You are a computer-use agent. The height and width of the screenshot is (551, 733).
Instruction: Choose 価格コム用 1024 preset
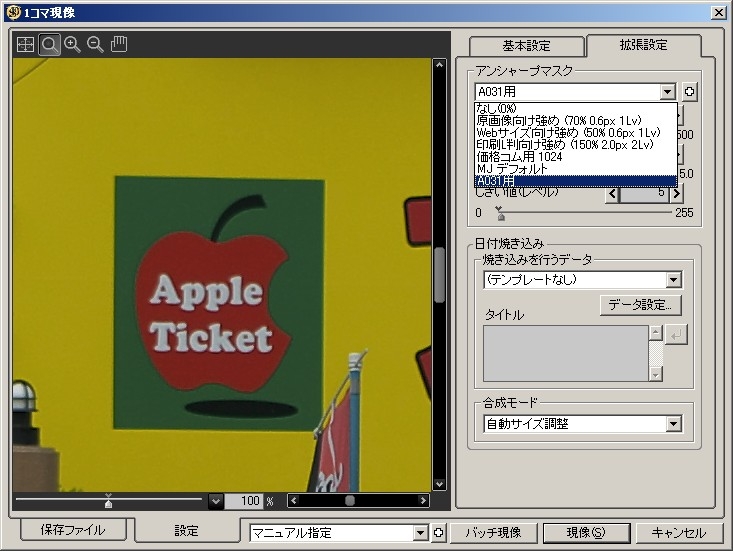(575, 157)
